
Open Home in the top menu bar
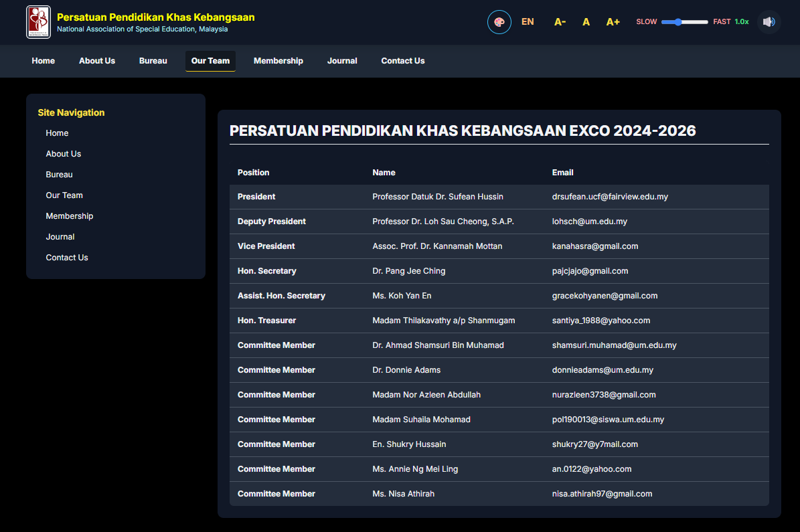click(x=44, y=61)
